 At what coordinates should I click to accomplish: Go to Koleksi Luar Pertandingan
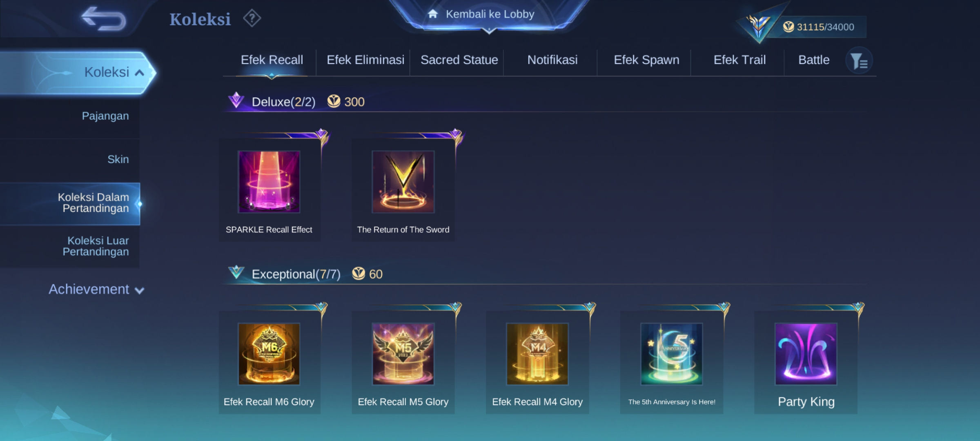click(x=70, y=247)
